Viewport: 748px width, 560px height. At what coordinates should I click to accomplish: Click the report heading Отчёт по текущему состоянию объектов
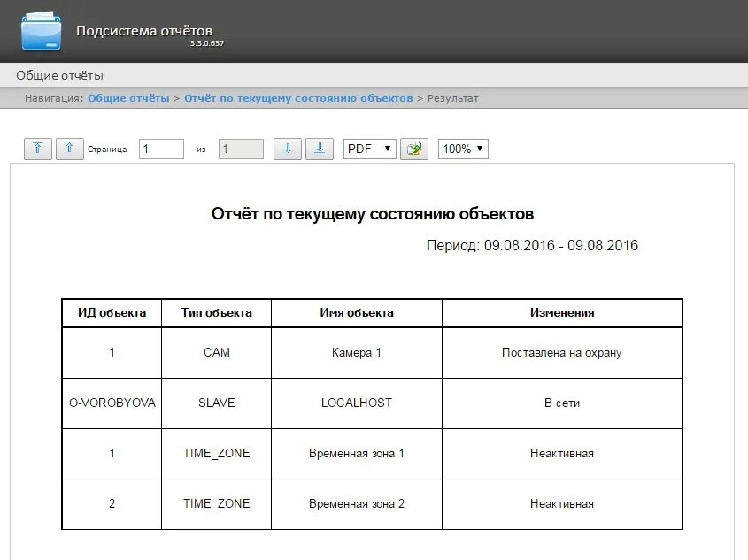click(x=373, y=213)
